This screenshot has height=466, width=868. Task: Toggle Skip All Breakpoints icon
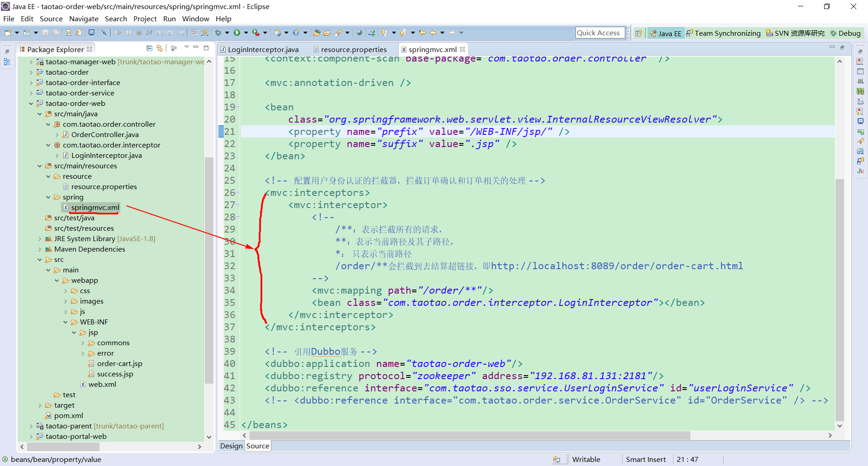click(104, 33)
